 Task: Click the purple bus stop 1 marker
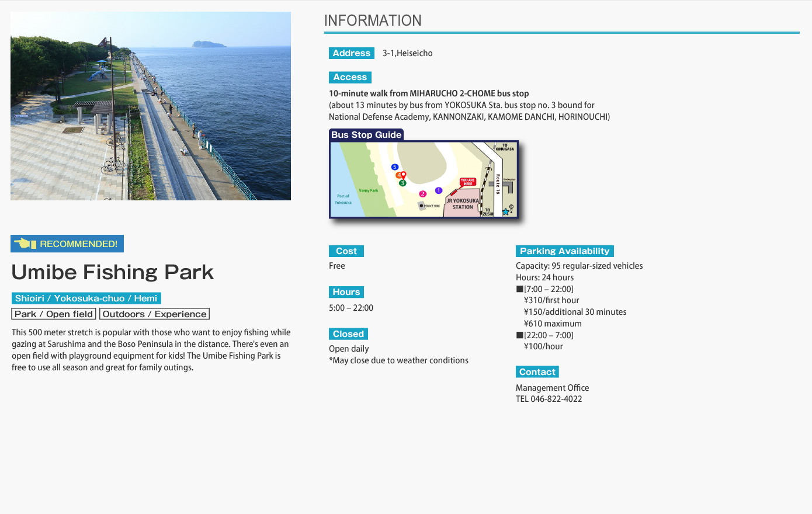(x=439, y=190)
